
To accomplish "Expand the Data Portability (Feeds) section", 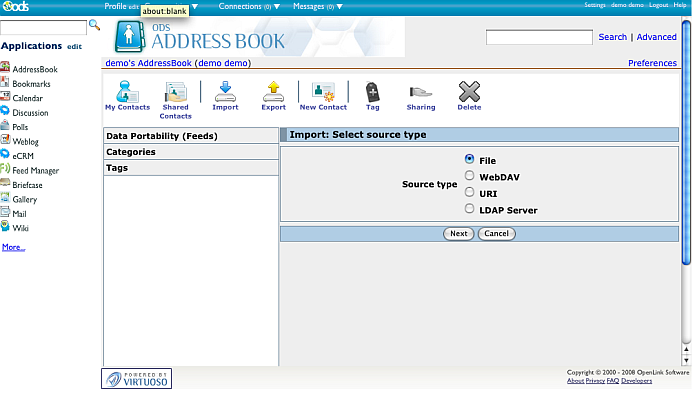I will [161, 136].
